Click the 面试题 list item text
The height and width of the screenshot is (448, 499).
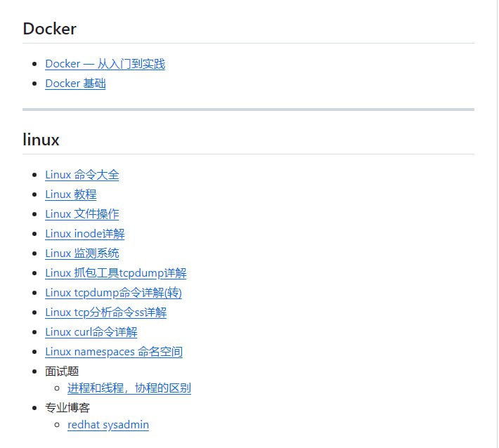pos(62,371)
